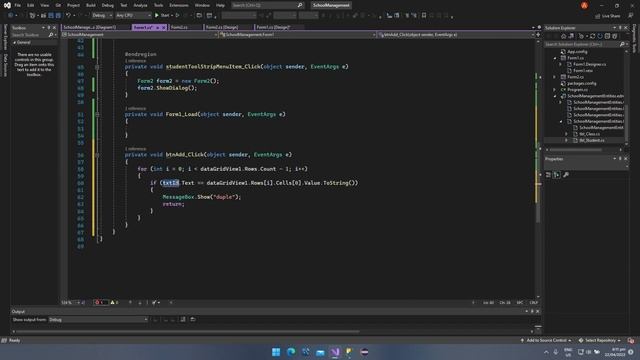
Task: Select tbl_Student.cs in Solution Explorer
Action: click(x=592, y=140)
